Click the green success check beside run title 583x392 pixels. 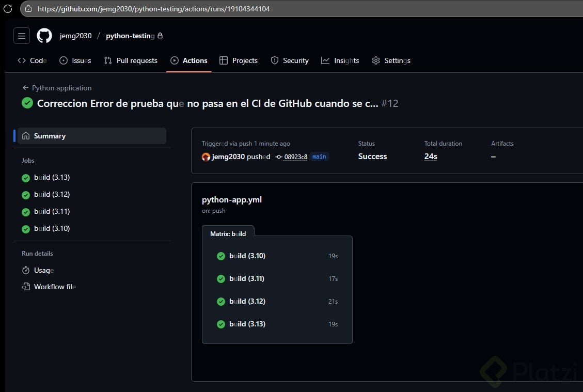pyautogui.click(x=27, y=103)
